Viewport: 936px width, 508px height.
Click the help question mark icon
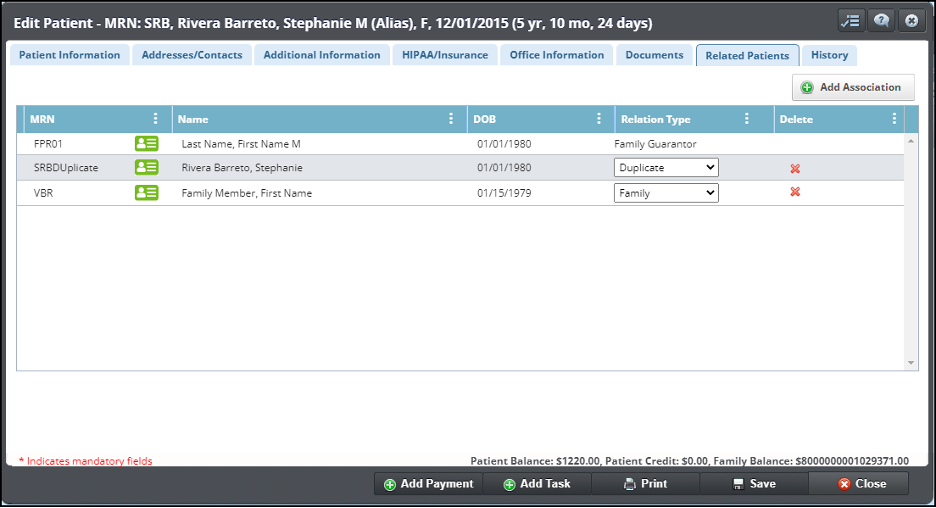(881, 21)
